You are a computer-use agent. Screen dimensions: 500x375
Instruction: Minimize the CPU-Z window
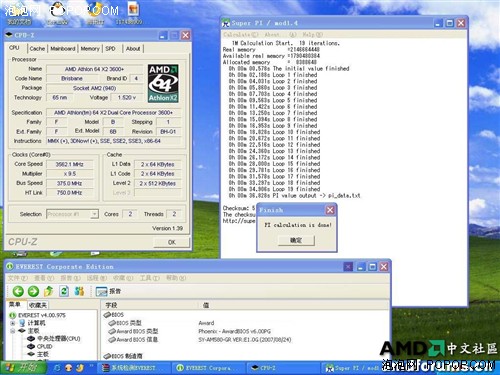(x=163, y=35)
